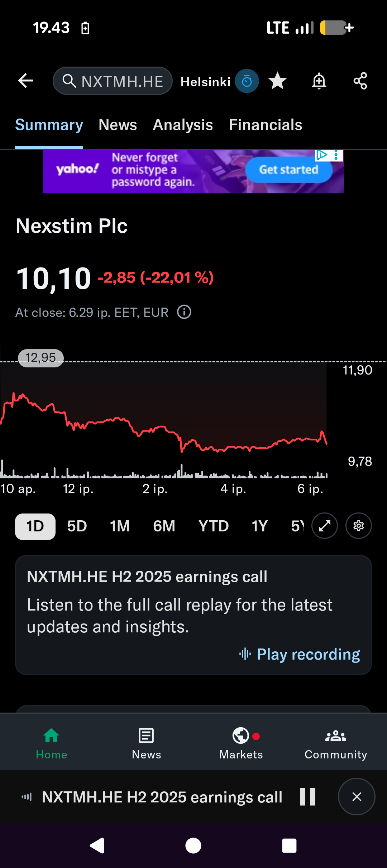The image size is (387, 868).
Task: Open the price info circle icon
Action: (184, 312)
